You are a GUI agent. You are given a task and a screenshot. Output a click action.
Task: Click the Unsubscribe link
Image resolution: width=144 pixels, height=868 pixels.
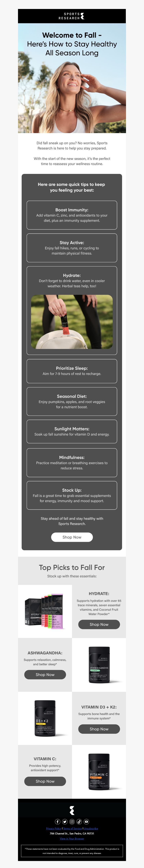[91, 829]
